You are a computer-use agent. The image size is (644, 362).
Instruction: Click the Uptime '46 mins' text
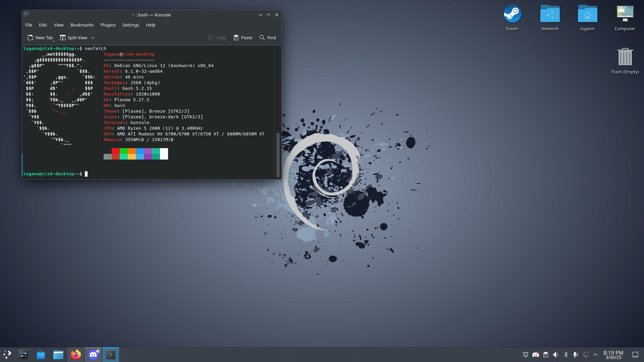click(x=134, y=77)
